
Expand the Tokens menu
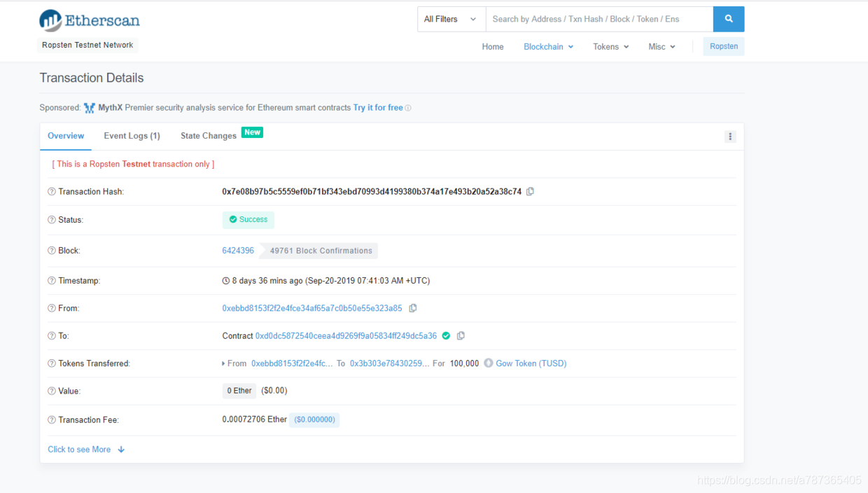[610, 47]
